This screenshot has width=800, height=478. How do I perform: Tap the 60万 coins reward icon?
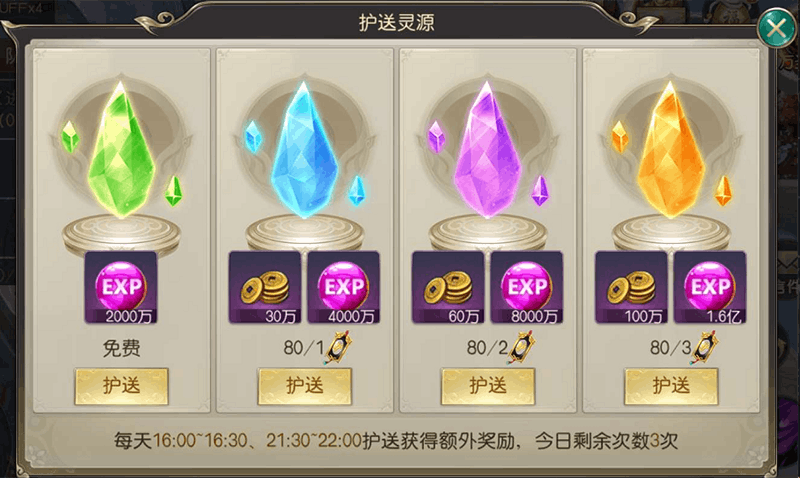coord(448,287)
